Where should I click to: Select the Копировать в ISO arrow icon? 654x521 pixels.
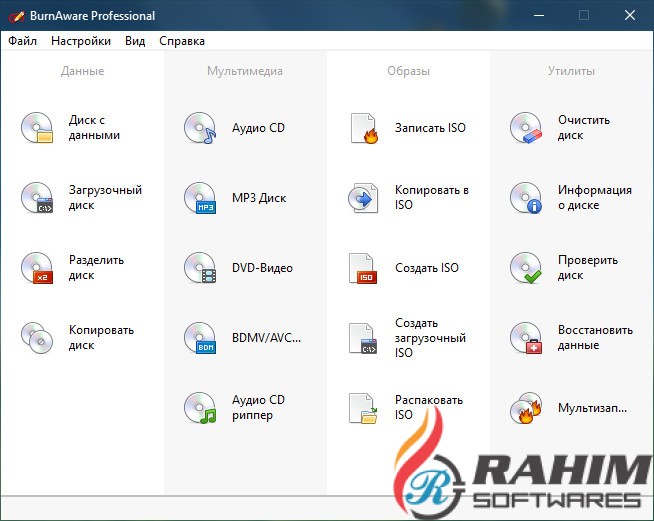pyautogui.click(x=363, y=198)
